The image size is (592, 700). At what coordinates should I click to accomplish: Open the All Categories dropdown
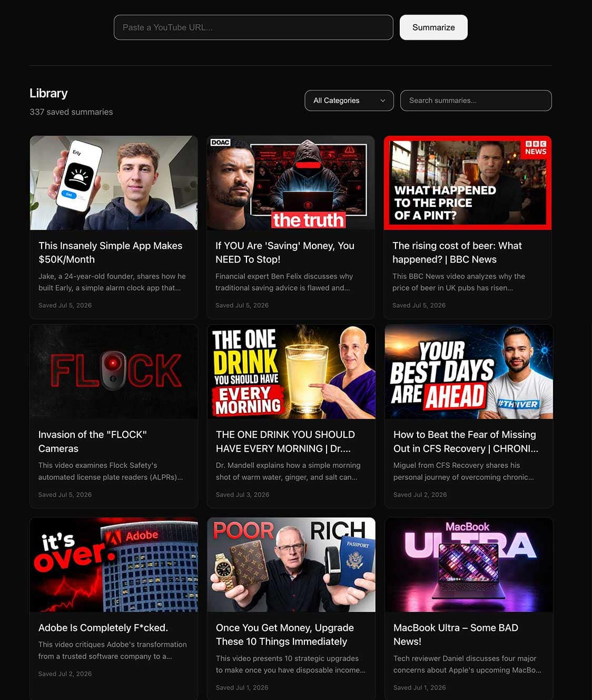click(x=349, y=101)
